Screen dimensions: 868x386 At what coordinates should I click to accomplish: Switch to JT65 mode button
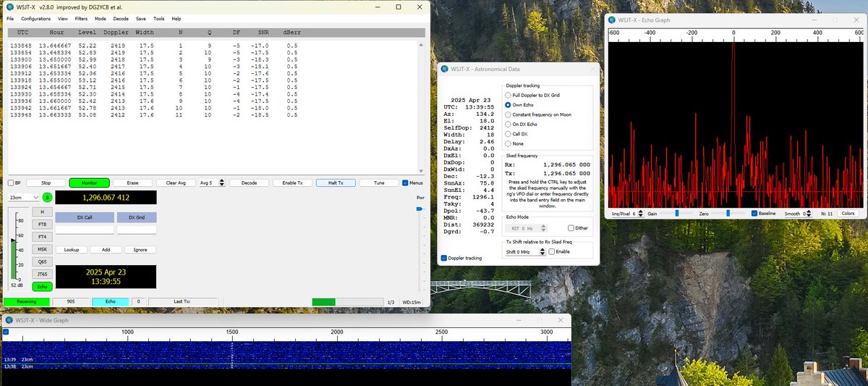pos(43,274)
